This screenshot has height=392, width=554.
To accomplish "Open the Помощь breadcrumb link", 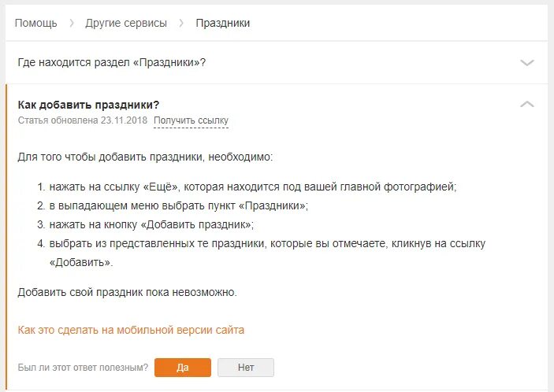I will coord(35,23).
